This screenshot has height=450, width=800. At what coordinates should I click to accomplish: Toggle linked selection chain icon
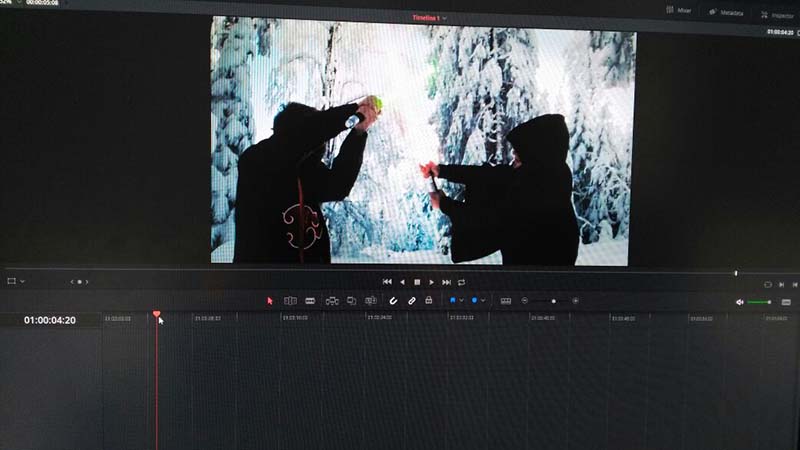point(411,301)
